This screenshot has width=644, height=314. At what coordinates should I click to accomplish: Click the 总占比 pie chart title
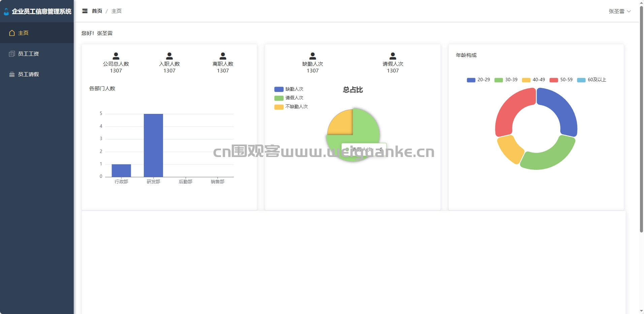[353, 90]
